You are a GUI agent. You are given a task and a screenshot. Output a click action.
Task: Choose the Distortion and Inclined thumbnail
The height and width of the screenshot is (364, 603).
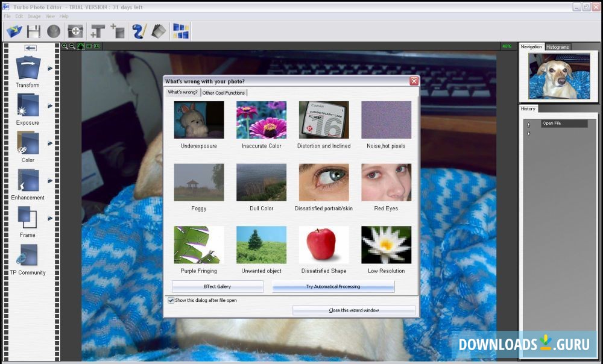(324, 120)
